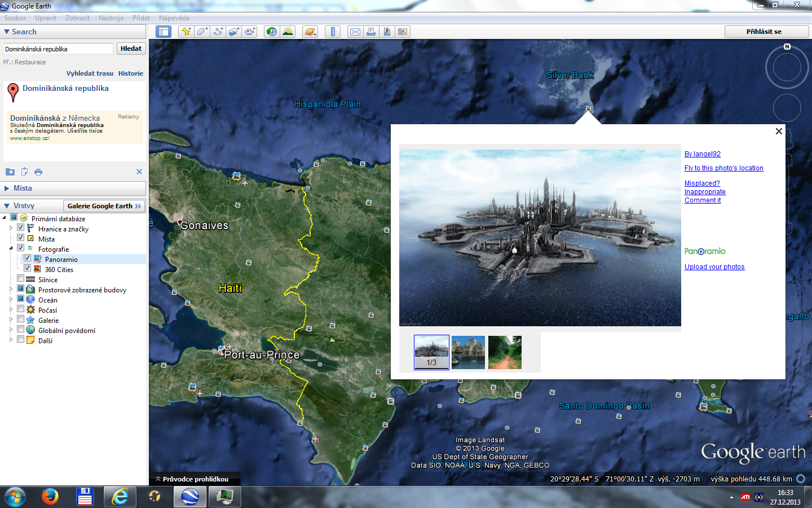Add a path from the toolbar

[218, 32]
